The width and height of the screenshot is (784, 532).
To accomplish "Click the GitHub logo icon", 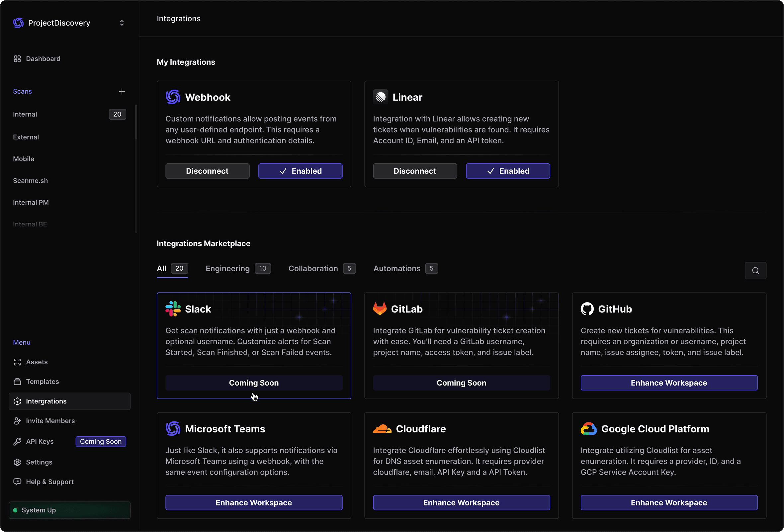I will 587,309.
